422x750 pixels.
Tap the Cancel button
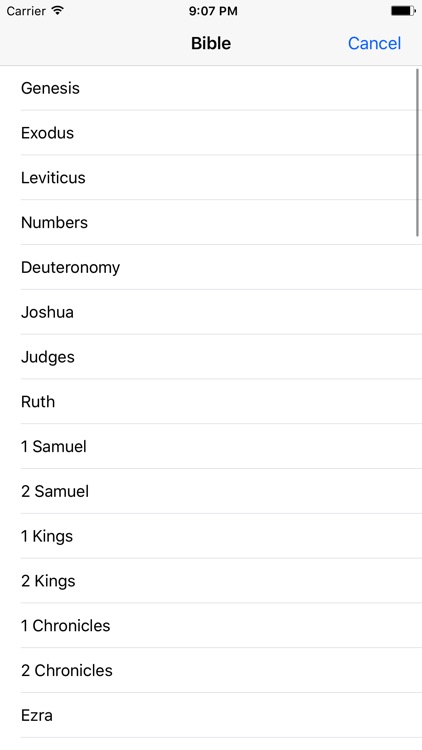(374, 43)
